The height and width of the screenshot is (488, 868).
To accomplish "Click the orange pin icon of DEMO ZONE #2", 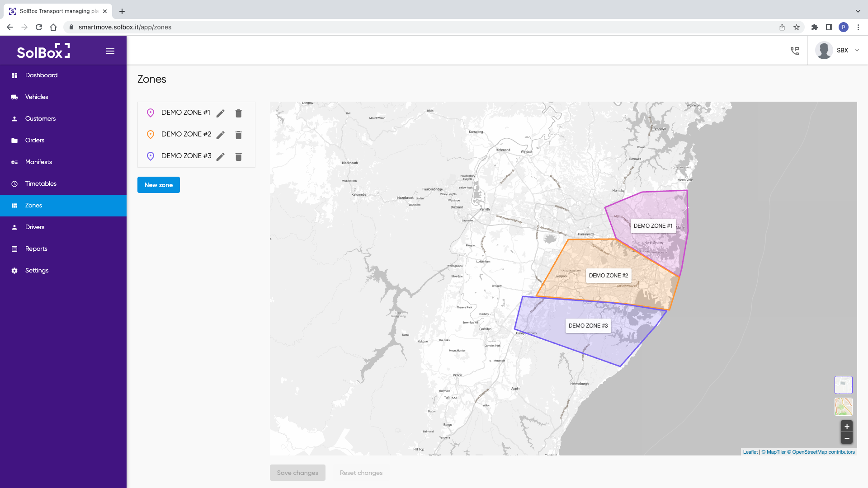I will pyautogui.click(x=151, y=135).
